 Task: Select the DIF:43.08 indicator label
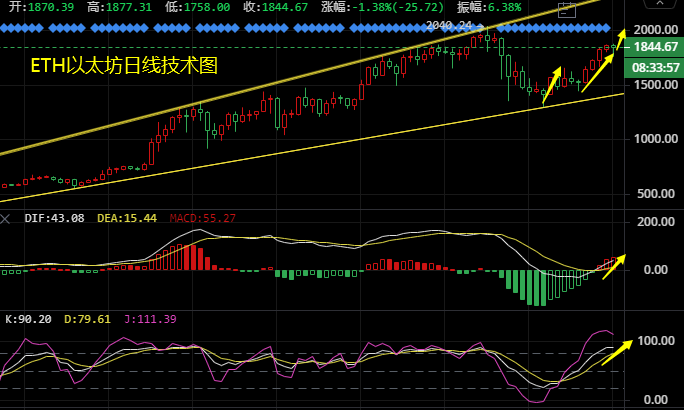(49, 218)
